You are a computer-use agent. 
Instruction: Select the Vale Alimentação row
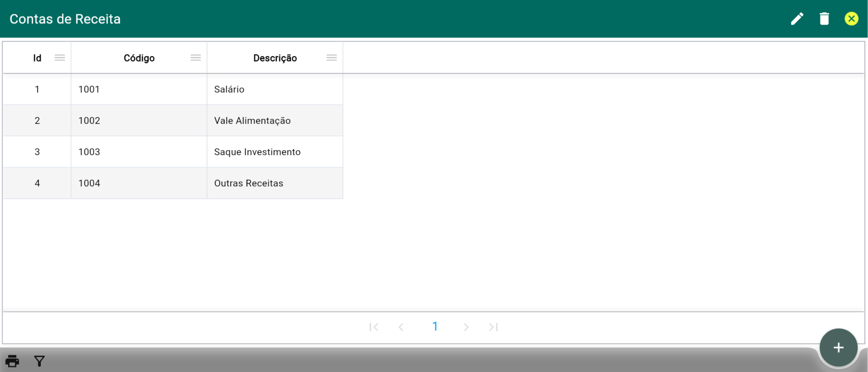(252, 121)
